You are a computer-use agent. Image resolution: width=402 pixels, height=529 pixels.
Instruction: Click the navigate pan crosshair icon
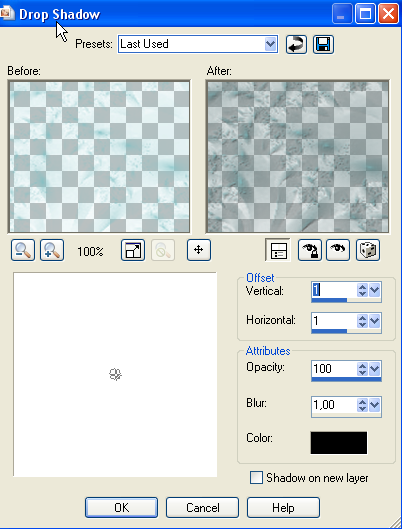[199, 250]
